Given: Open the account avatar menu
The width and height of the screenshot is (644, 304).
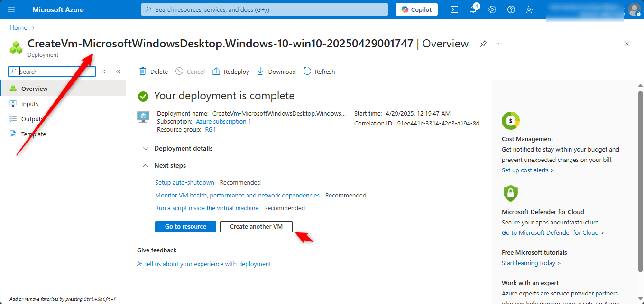Looking at the screenshot, I should point(634,9).
